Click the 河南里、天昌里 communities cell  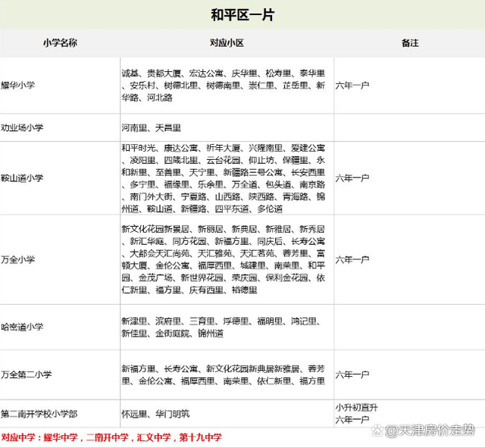pyautogui.click(x=152, y=128)
